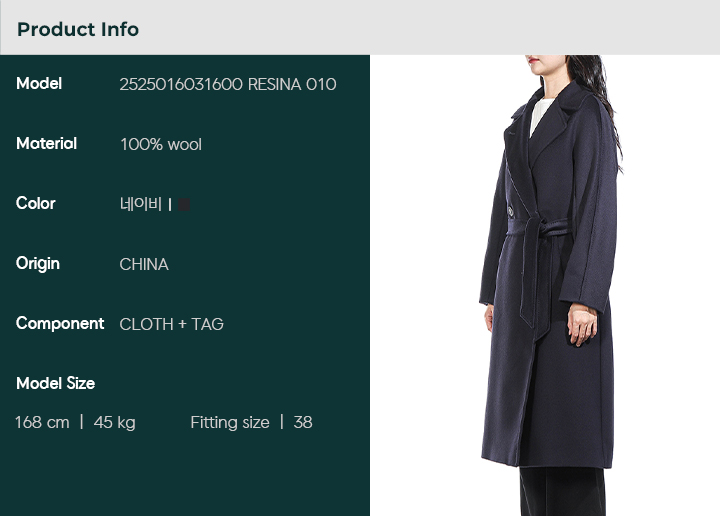Click the CLOTH + TAG component text
This screenshot has width=720, height=516.
click(x=172, y=324)
